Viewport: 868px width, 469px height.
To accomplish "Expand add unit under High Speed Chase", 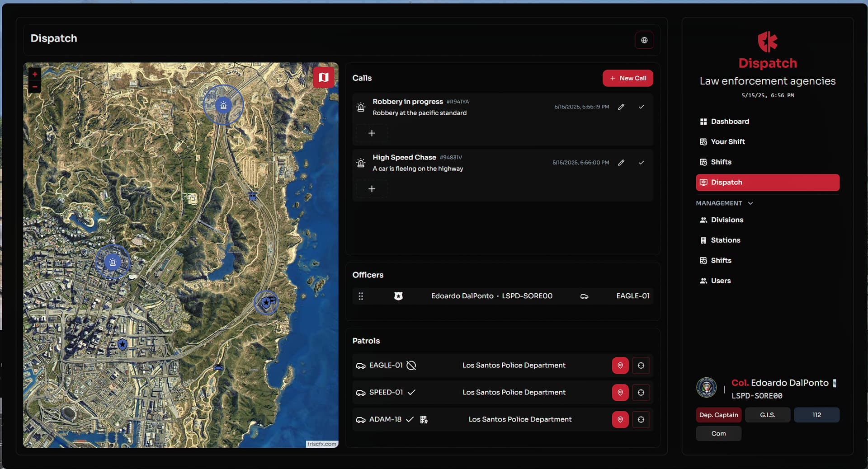I will pos(372,189).
